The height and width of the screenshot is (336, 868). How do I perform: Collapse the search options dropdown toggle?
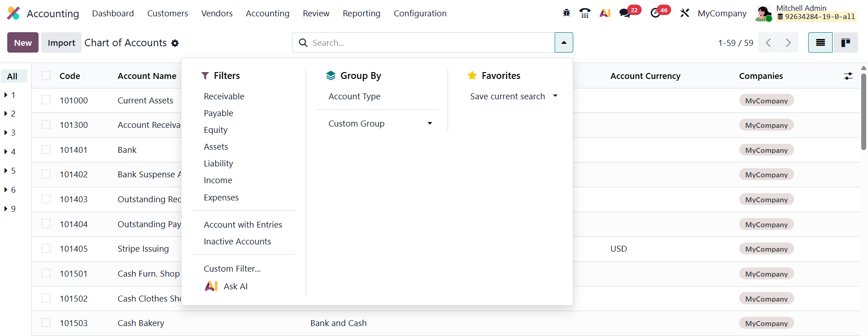[x=564, y=43]
